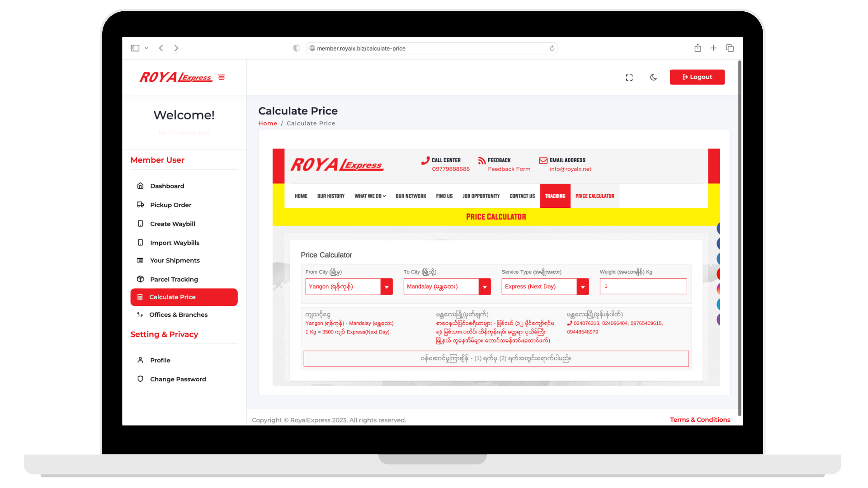
Task: Enter fullscreen mode icon
Action: pyautogui.click(x=629, y=78)
